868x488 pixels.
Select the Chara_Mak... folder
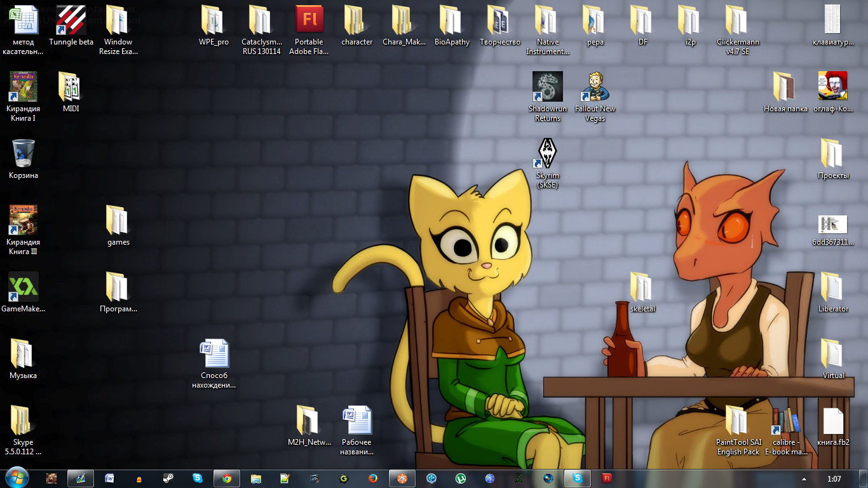404,25
